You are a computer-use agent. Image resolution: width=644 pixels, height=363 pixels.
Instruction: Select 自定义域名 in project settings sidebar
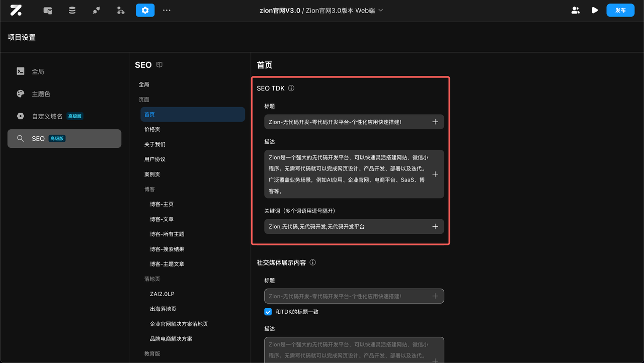64,116
